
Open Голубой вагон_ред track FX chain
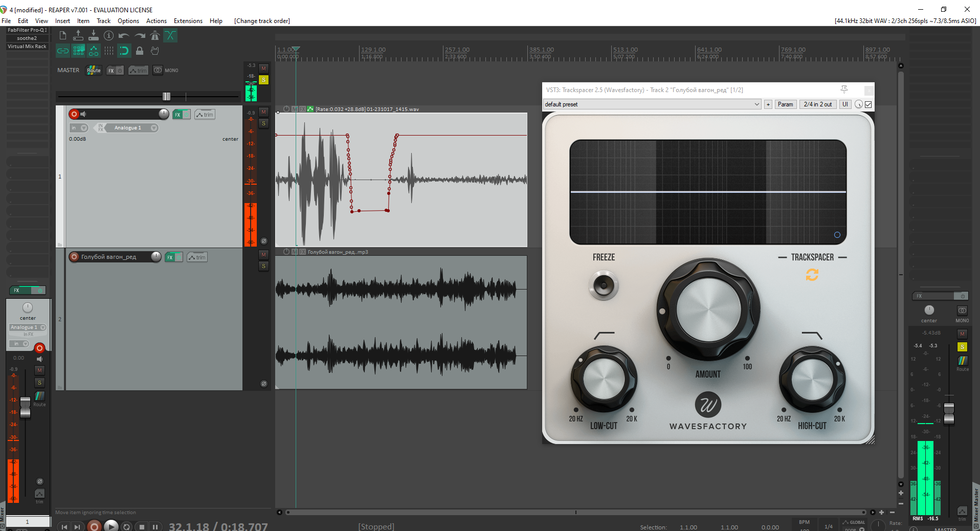(x=170, y=257)
